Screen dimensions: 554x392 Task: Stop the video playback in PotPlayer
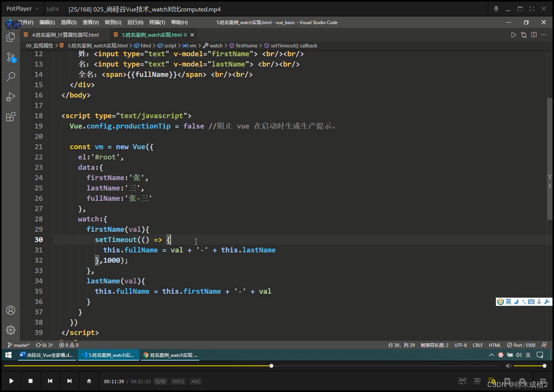click(31, 381)
